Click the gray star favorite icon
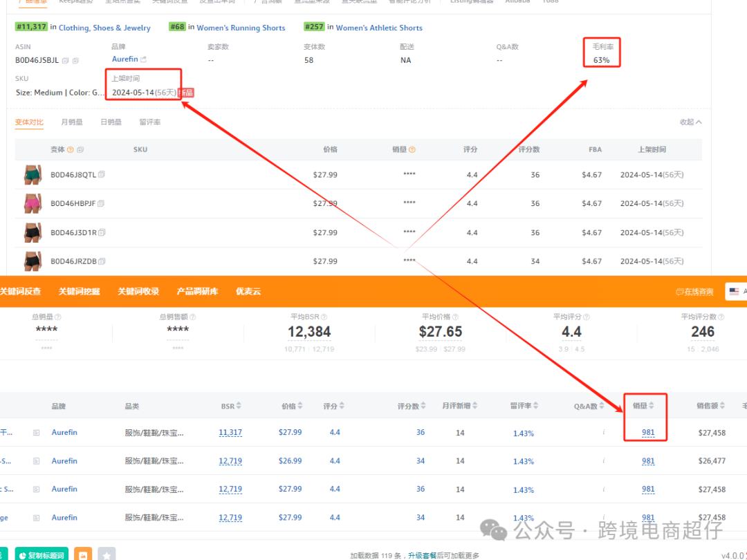 (107, 554)
